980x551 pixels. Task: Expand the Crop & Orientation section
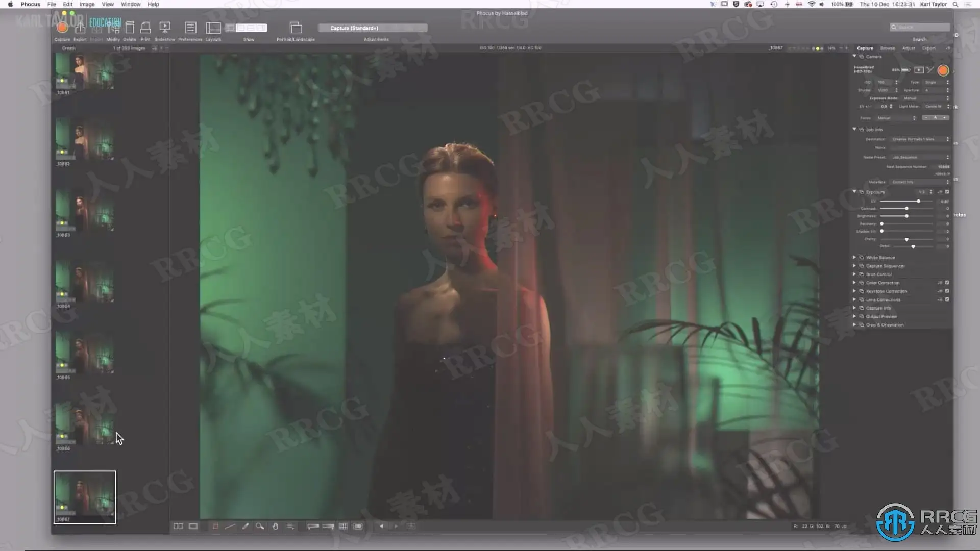854,324
